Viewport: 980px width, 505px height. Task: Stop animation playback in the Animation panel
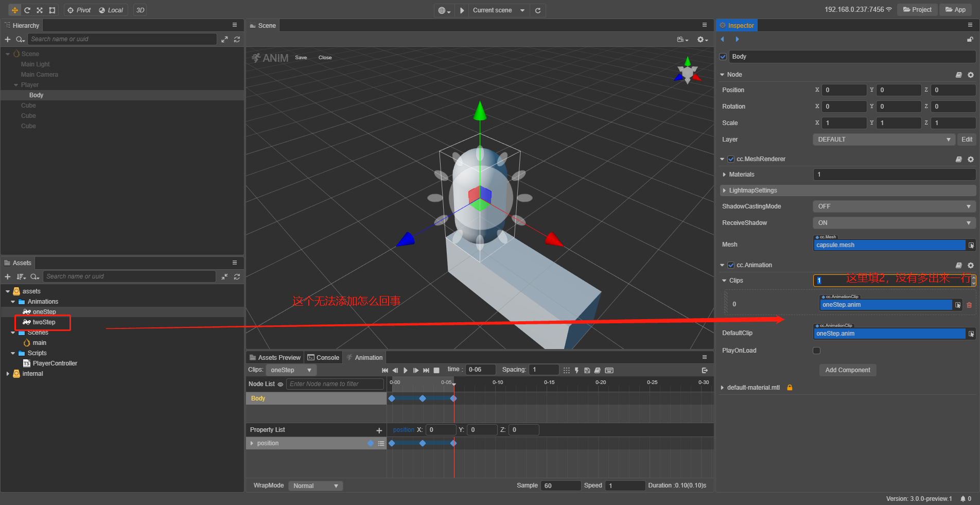pos(436,370)
